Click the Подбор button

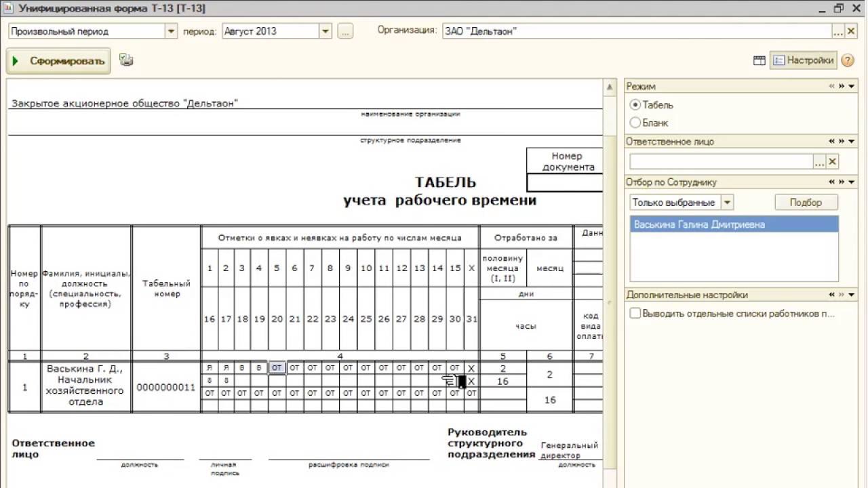[806, 202]
